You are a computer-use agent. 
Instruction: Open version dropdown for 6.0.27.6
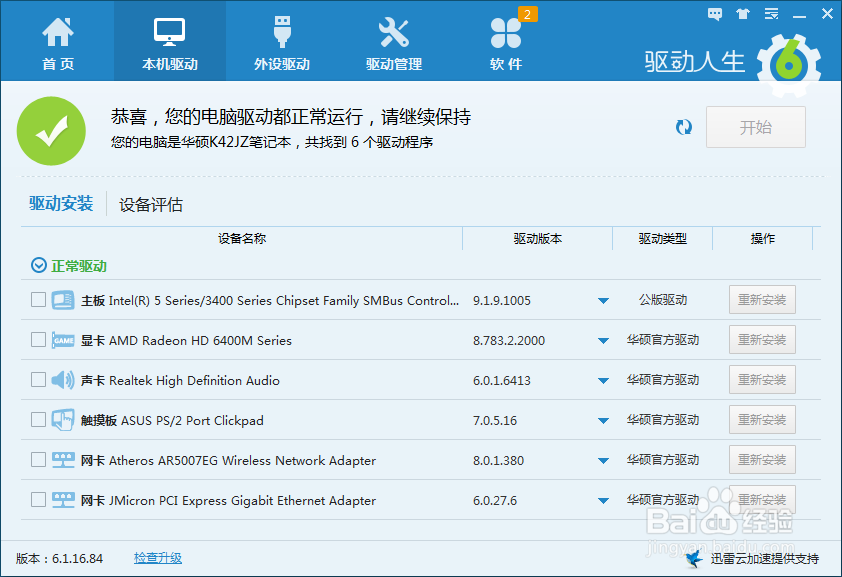(604, 501)
